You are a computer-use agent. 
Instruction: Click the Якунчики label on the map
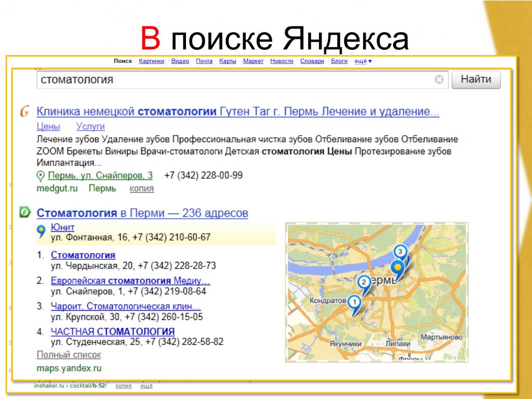coord(345,344)
